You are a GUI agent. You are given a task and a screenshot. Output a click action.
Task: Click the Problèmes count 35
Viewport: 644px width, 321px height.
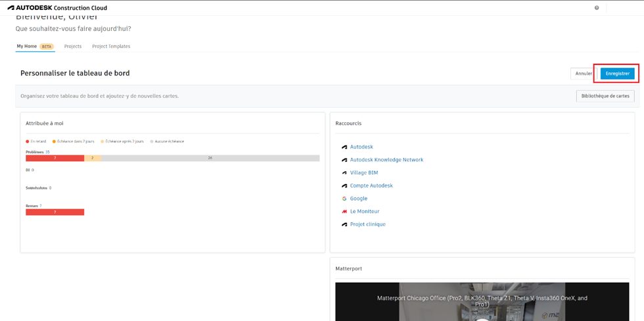(47, 152)
